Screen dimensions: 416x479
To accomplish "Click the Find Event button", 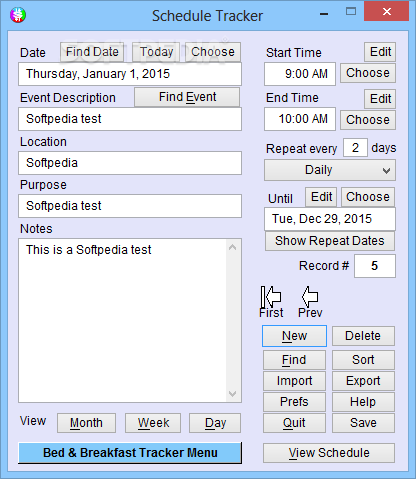I will click(187, 97).
